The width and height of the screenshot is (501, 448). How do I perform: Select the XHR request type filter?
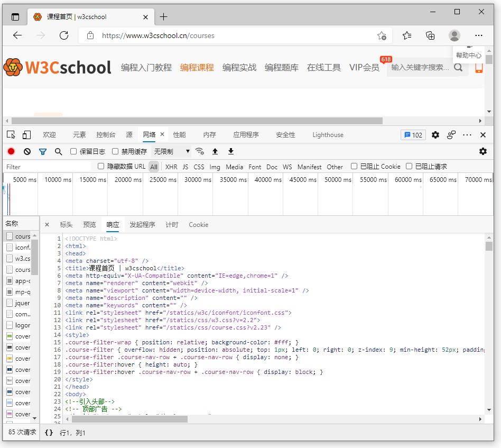point(171,167)
